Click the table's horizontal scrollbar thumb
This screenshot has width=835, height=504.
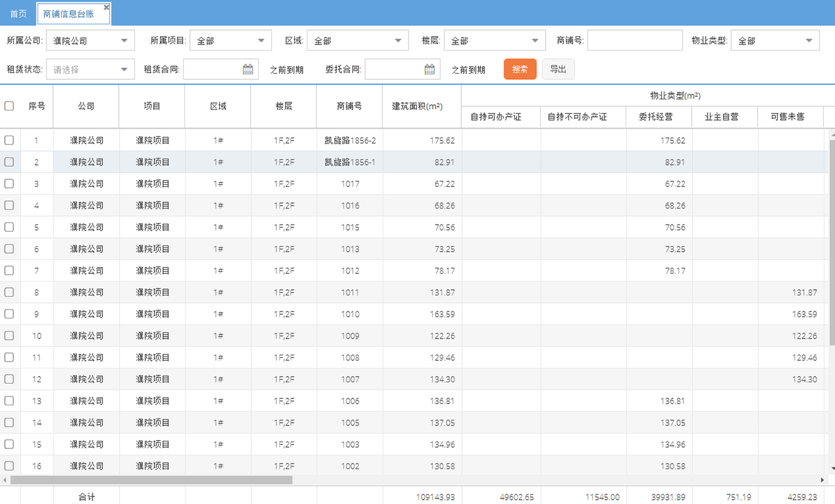(x=151, y=480)
